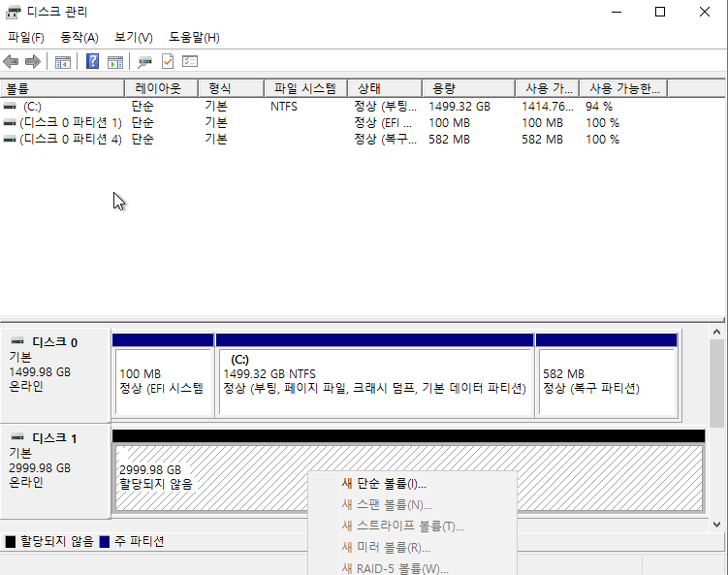Select the 100 MB EFI system partition block
728x575 pixels.
163,374
